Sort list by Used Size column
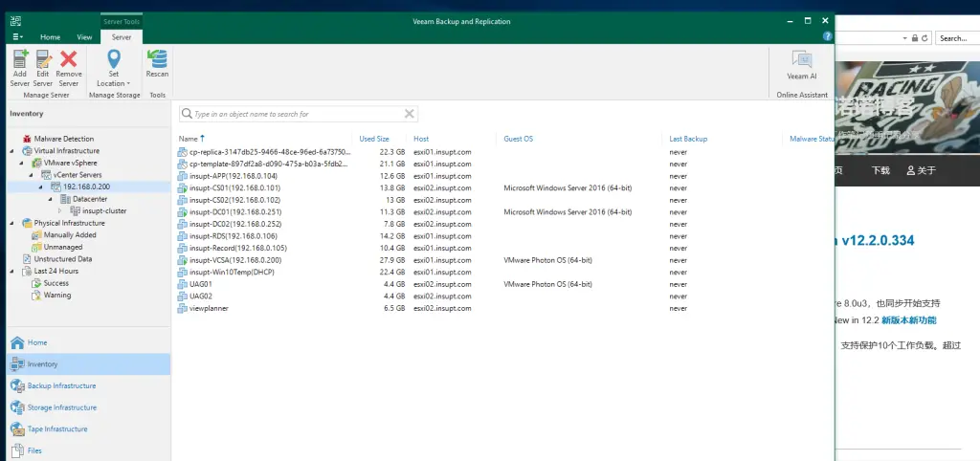 pos(373,139)
